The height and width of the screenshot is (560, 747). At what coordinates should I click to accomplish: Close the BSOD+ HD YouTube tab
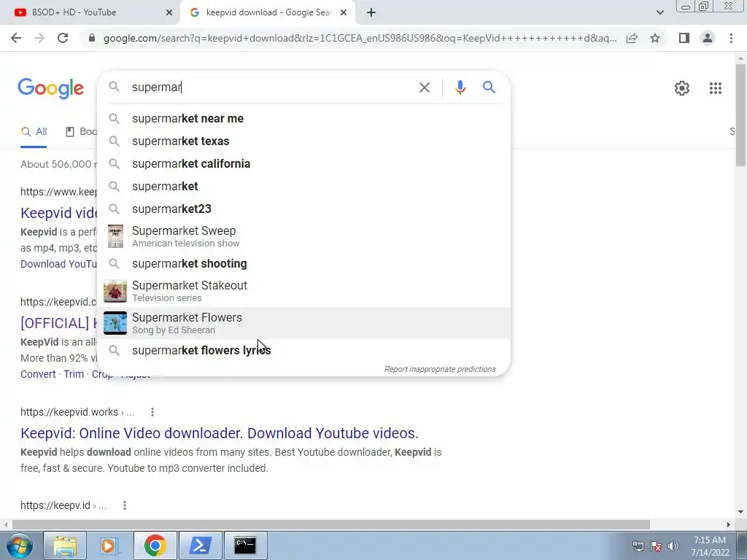(x=169, y=13)
